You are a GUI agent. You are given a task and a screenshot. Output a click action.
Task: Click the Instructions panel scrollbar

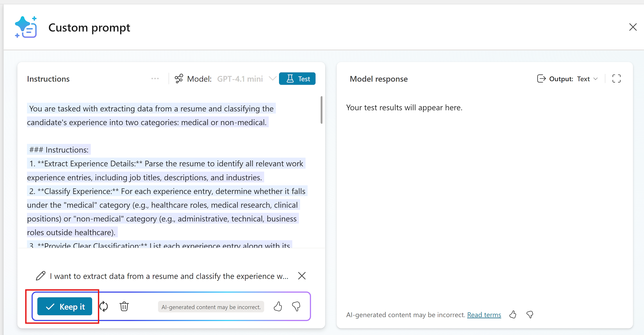tap(321, 110)
